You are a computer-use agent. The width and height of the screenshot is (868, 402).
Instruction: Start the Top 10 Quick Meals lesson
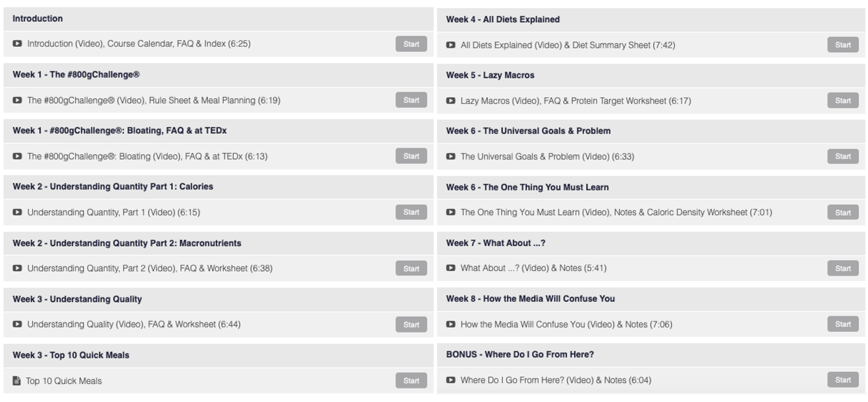coord(411,380)
